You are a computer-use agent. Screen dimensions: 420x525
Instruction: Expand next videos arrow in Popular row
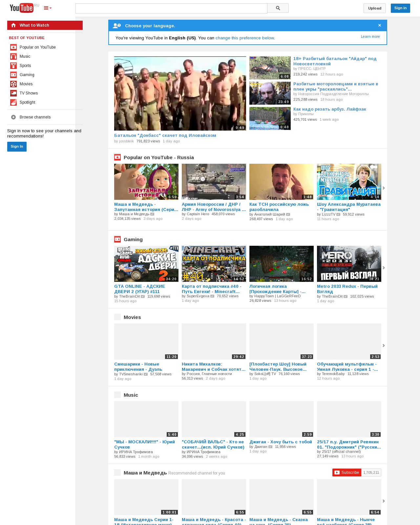[x=384, y=188]
